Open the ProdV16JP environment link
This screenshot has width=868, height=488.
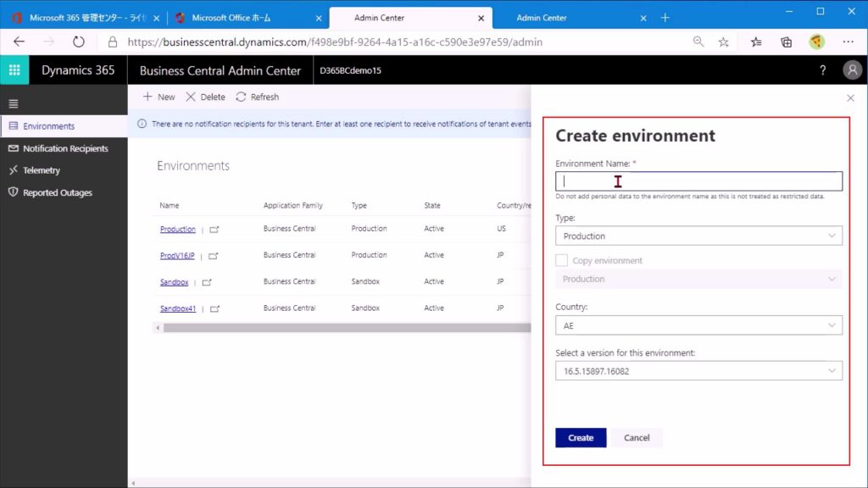pyautogui.click(x=177, y=256)
